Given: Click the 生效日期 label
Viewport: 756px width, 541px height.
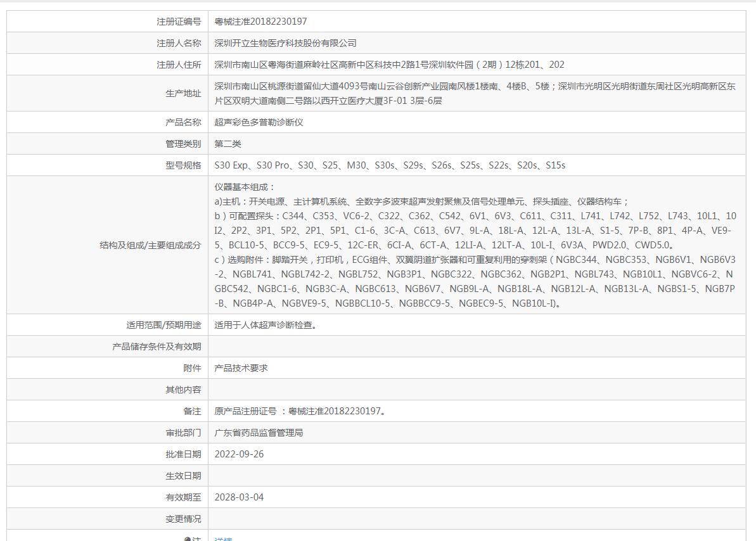Looking at the screenshot, I should [183, 476].
